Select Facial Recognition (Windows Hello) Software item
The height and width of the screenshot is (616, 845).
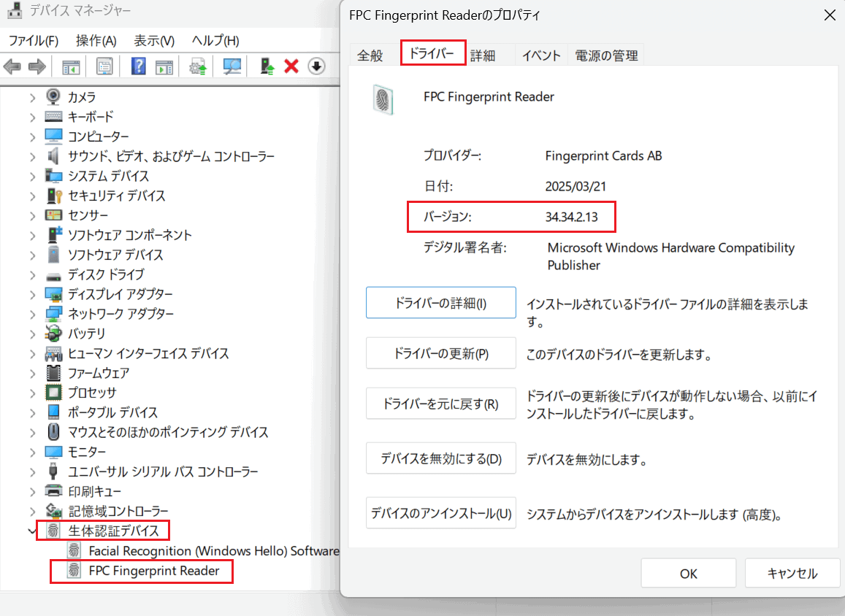pyautogui.click(x=214, y=551)
